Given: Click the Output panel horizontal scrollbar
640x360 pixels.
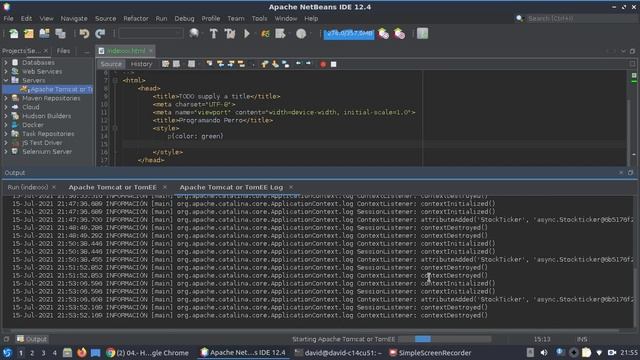Looking at the screenshot, I should (314, 330).
